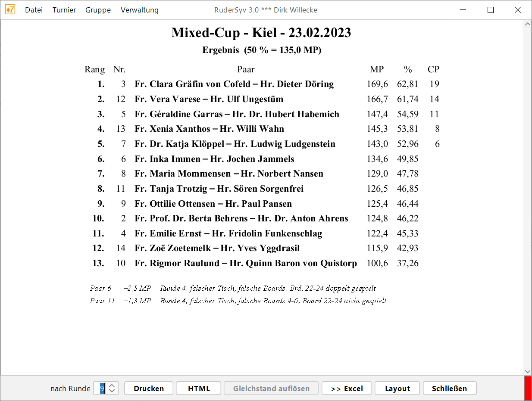
Task: Increase the 'nach Runde' value with up arrow
Action: [x=112, y=385]
